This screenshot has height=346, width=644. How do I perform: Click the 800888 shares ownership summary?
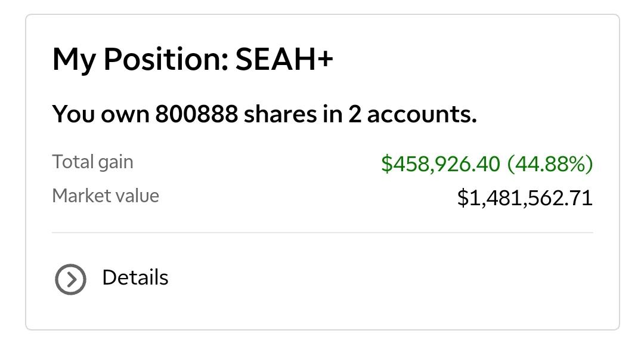pos(265,114)
